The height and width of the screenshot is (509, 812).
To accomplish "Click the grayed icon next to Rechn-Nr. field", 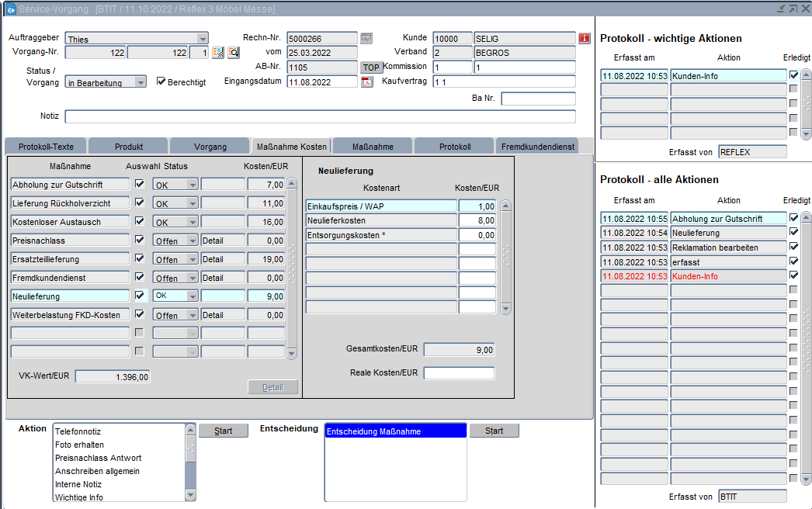I will [x=367, y=38].
